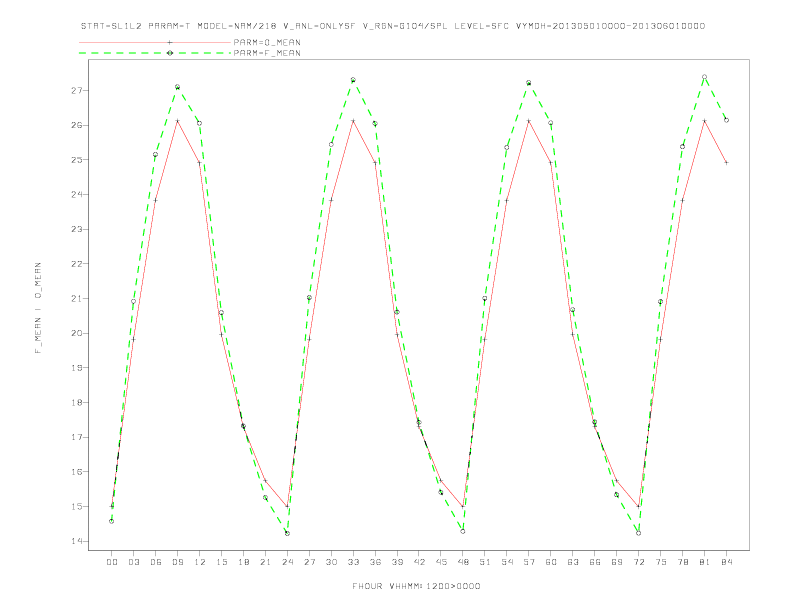792x612 pixels.
Task: Click the y-axis tick label 25
Action: coord(77,160)
